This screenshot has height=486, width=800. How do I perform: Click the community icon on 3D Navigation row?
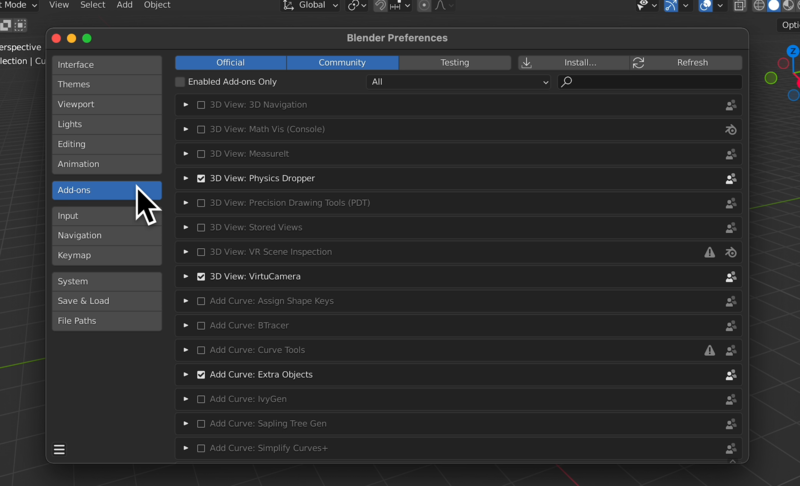pyautogui.click(x=731, y=105)
